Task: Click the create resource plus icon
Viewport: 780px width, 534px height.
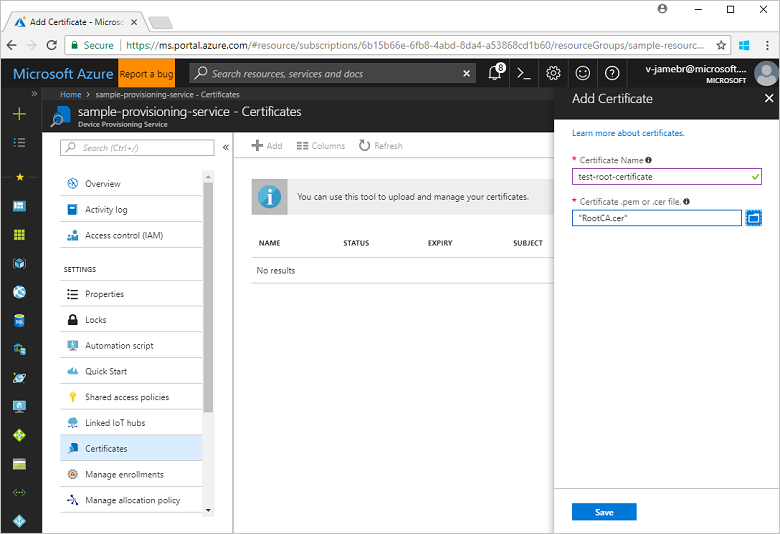Action: click(19, 114)
